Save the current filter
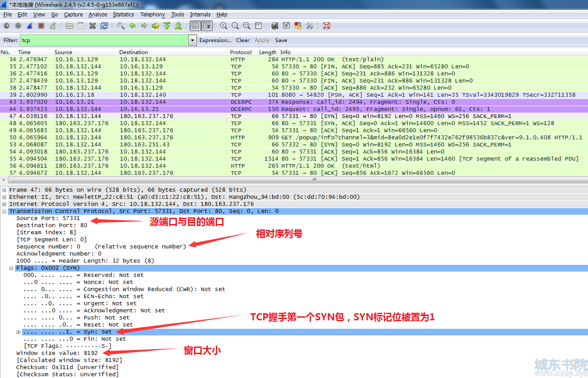The width and height of the screenshot is (588, 378). (281, 40)
